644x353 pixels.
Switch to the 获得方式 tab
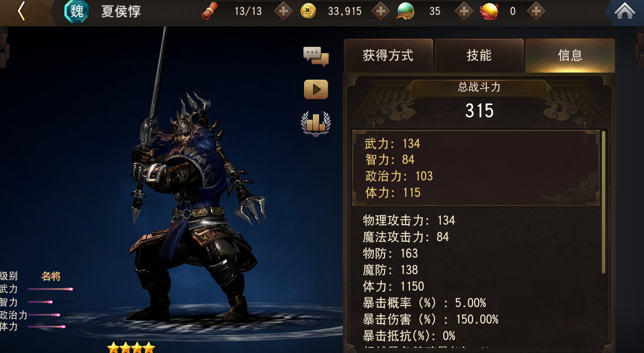tap(388, 56)
